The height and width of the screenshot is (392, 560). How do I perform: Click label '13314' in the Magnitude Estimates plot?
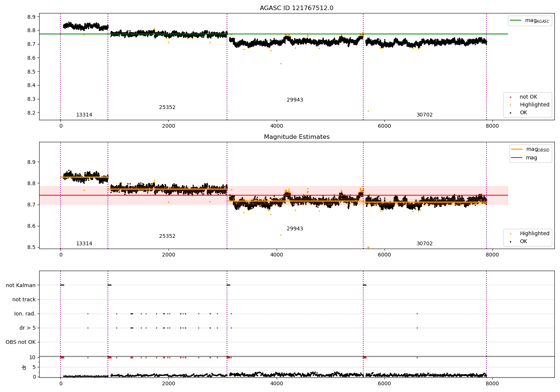84,244
